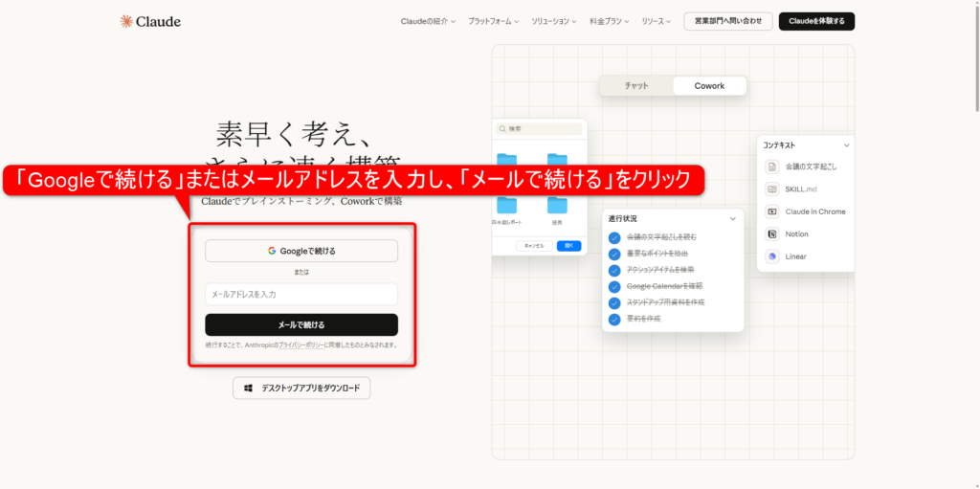The height and width of the screenshot is (489, 980).
Task: Switch to the チャット tab
Action: (636, 86)
